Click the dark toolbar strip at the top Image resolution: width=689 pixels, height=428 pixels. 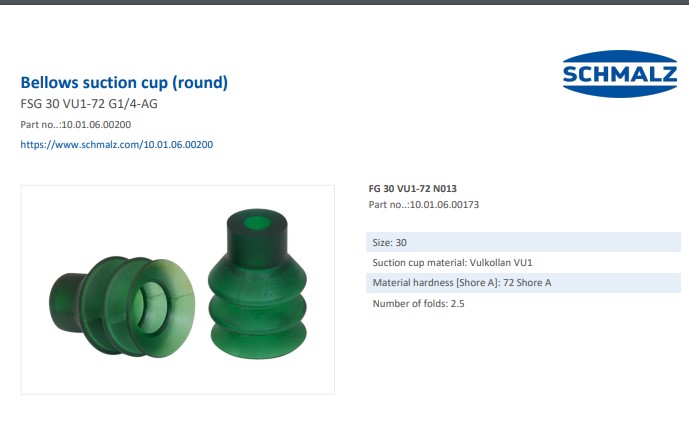(x=344, y=2)
